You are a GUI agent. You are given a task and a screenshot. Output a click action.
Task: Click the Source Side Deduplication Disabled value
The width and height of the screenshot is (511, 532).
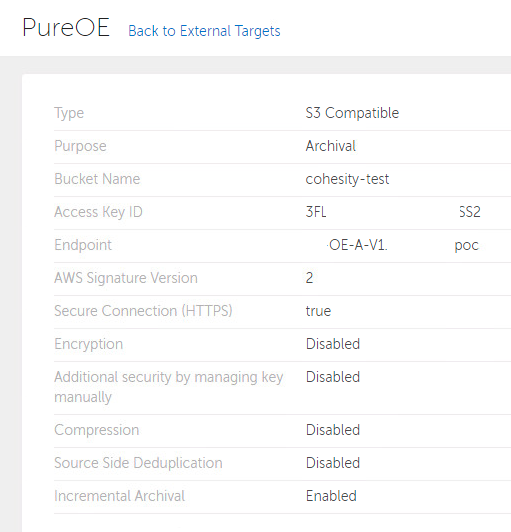point(333,463)
